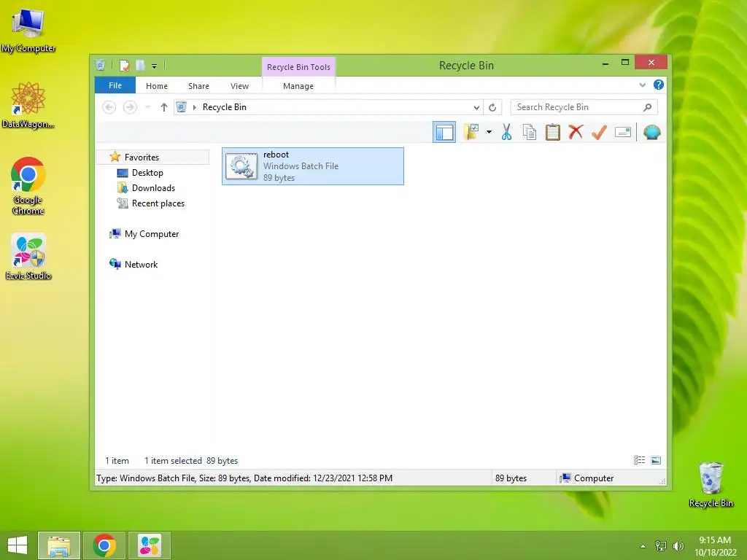Open My Computer desktop icon
The width and height of the screenshot is (747, 560).
click(28, 31)
